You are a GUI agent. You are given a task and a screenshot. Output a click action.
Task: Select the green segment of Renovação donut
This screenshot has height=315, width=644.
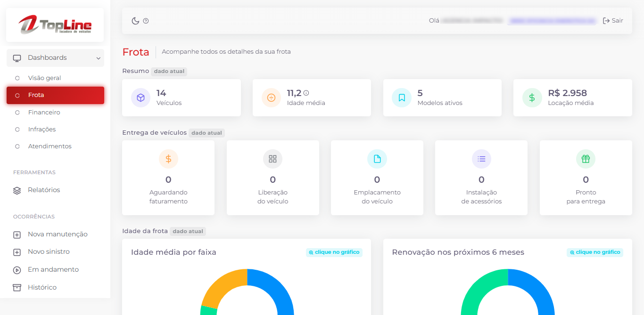[x=479, y=291]
